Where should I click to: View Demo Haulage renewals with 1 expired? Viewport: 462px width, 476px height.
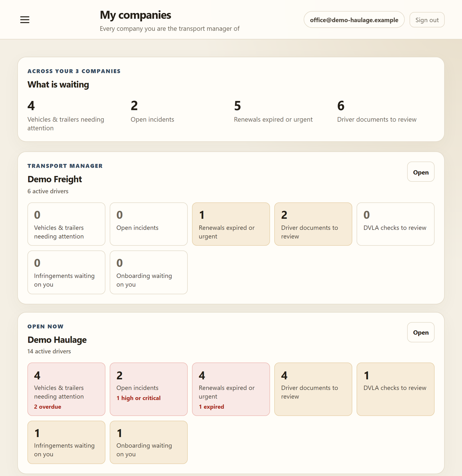(x=231, y=389)
